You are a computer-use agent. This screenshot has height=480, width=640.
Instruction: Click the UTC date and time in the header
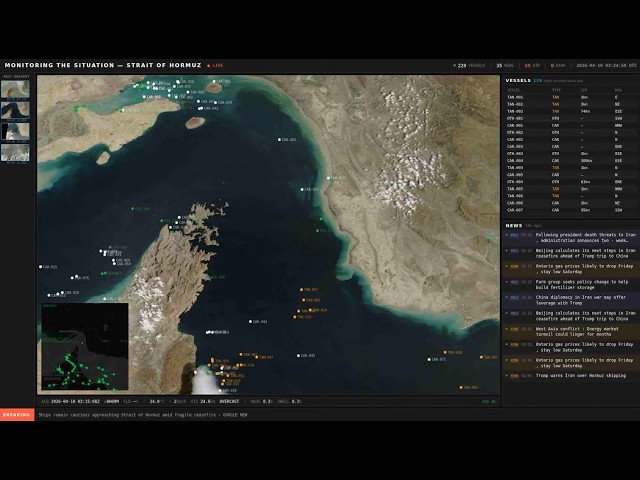(606, 66)
